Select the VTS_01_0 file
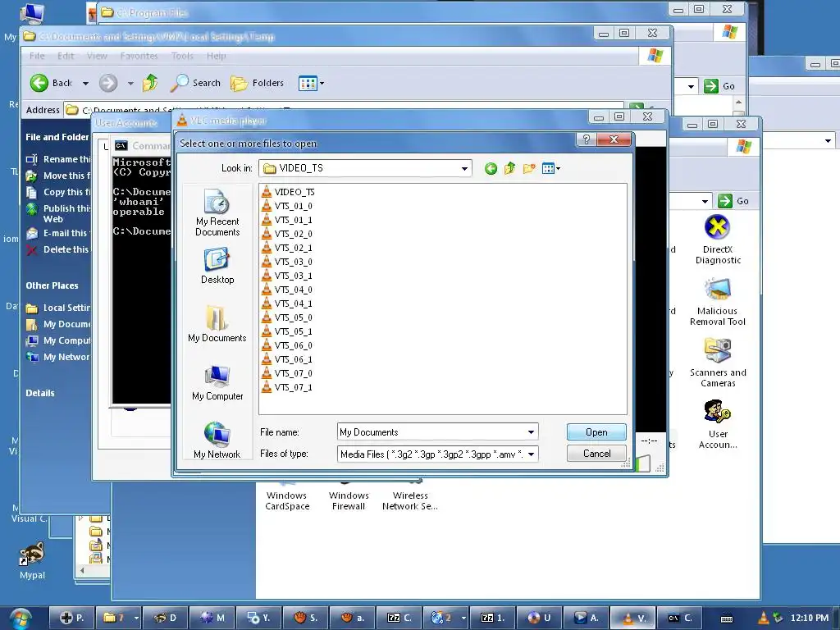This screenshot has height=630, width=840. point(286,206)
